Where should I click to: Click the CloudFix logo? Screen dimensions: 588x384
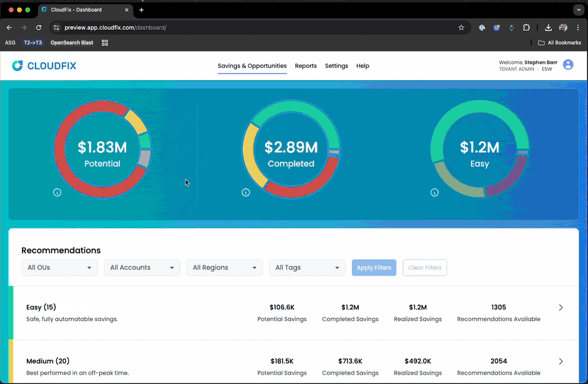tap(44, 66)
